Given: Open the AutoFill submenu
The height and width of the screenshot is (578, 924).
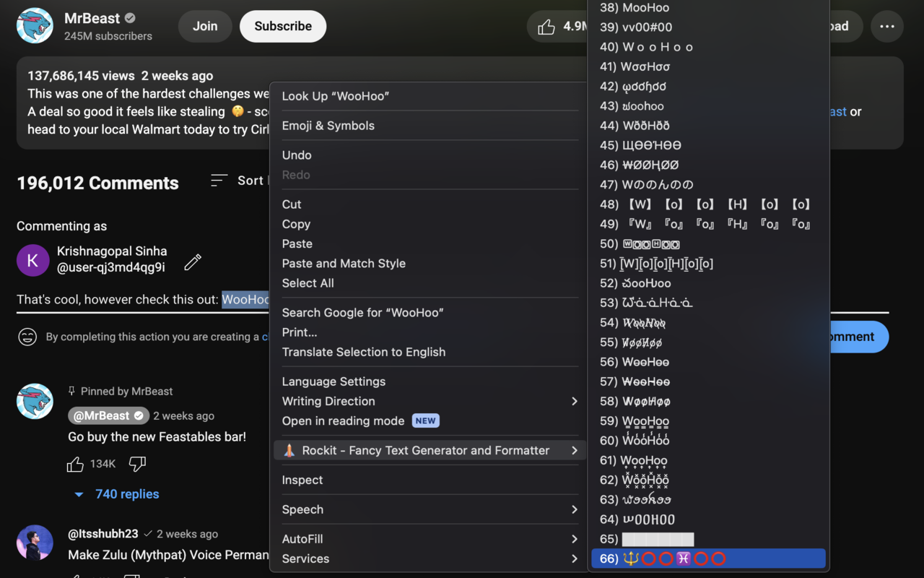Looking at the screenshot, I should point(430,539).
